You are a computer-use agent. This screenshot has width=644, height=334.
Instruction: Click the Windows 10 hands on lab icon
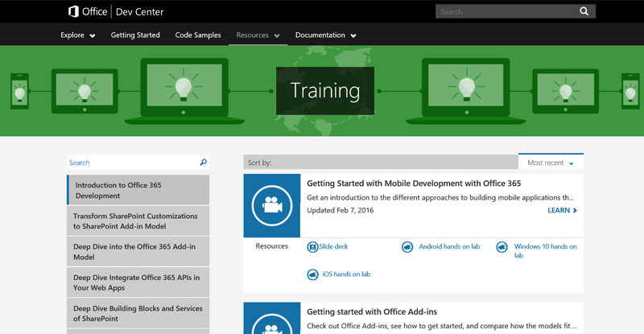(x=502, y=247)
